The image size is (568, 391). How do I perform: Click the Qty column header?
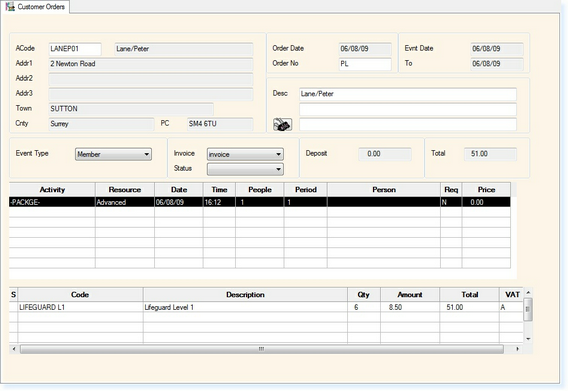coord(364,295)
